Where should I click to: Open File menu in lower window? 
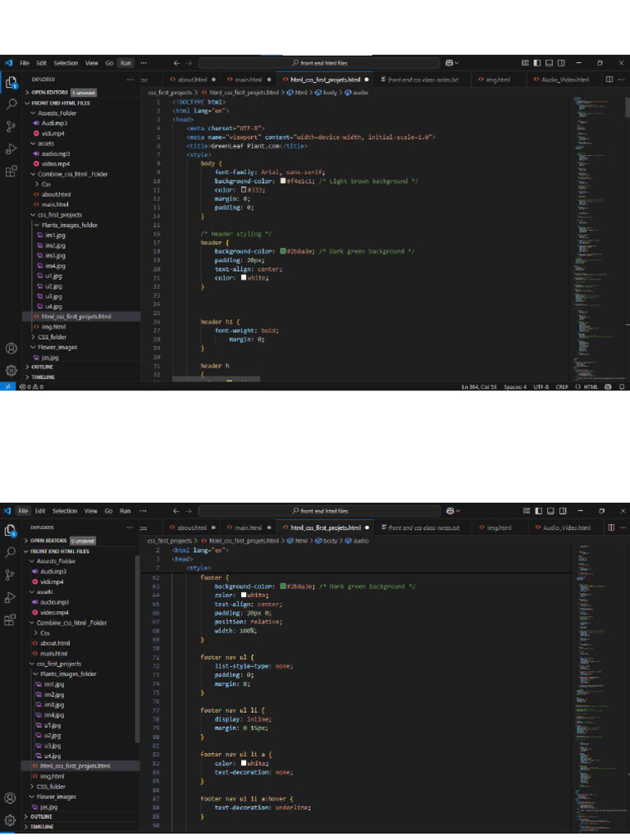[23, 511]
